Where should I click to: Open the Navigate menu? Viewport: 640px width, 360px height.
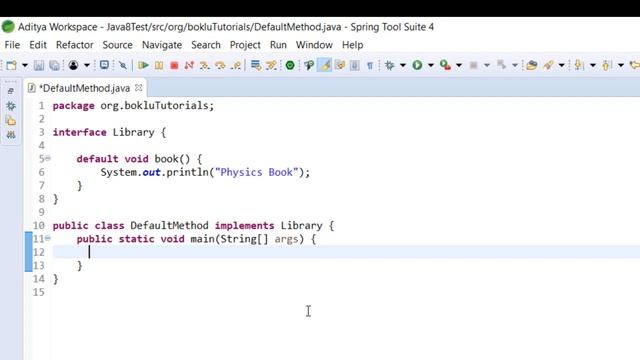(x=162, y=45)
